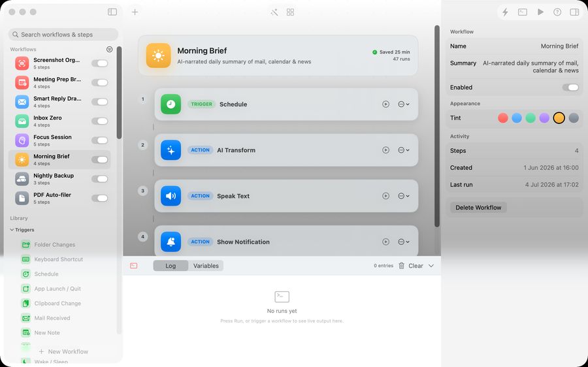Click the Delete Workflow button
Screen dimensions: 588x367
[x=478, y=207]
